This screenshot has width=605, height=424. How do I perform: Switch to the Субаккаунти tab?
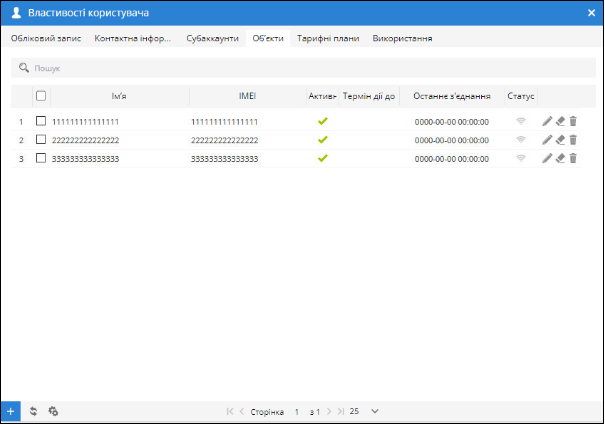(213, 38)
